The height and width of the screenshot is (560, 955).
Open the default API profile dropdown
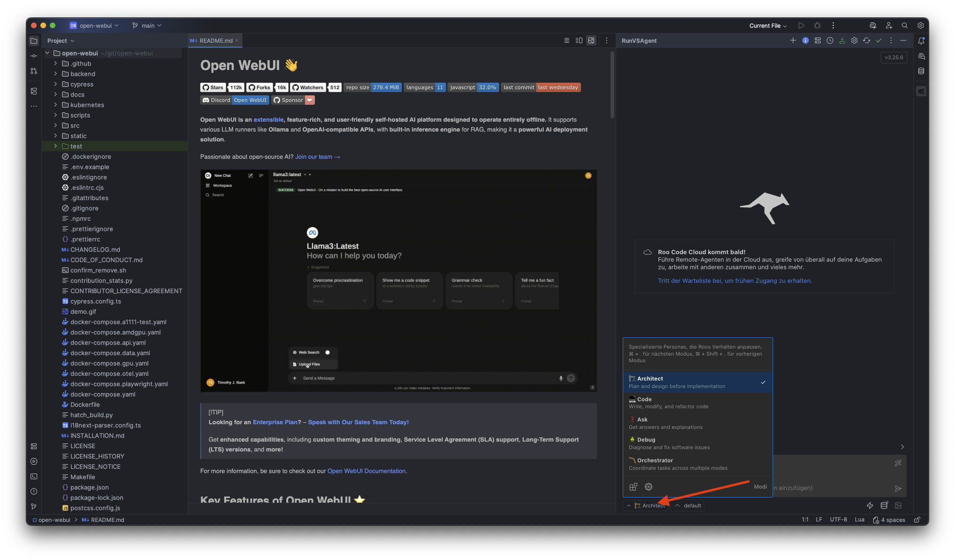click(x=688, y=506)
